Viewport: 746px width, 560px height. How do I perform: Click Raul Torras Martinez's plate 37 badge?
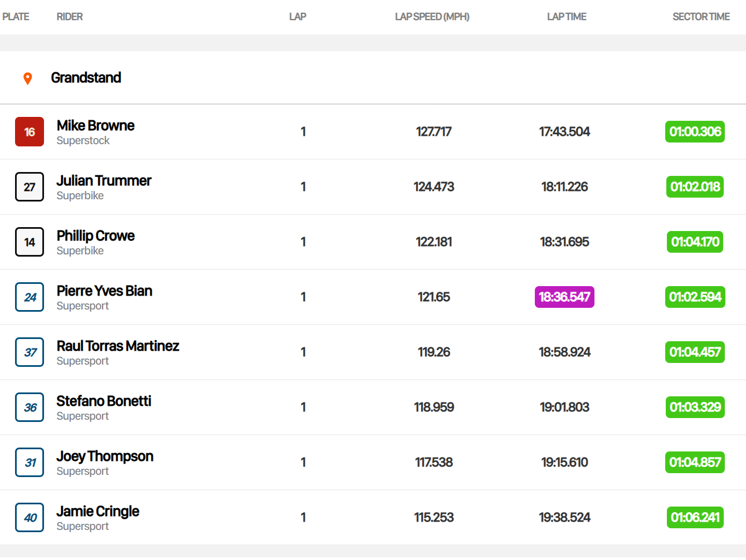pos(30,352)
